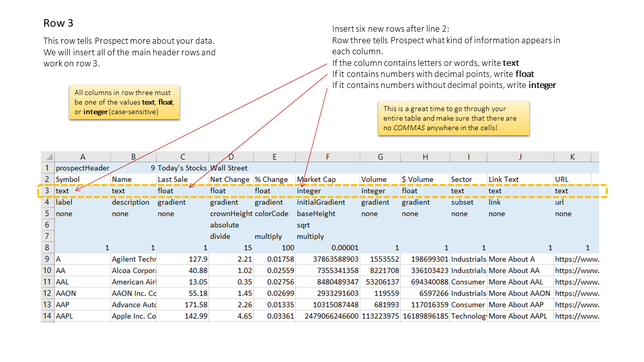This screenshot has width=644, height=362.
Task: Click the 'subset' cell
Action: [x=468, y=202]
